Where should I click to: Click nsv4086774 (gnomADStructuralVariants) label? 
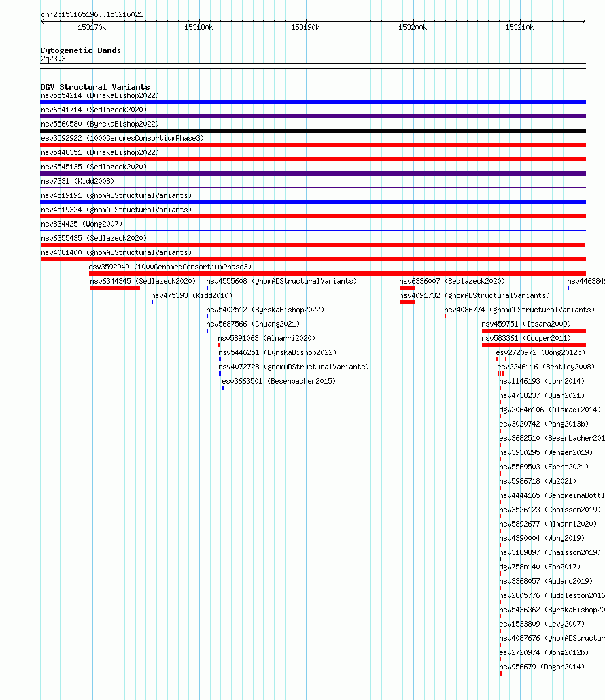tap(519, 310)
